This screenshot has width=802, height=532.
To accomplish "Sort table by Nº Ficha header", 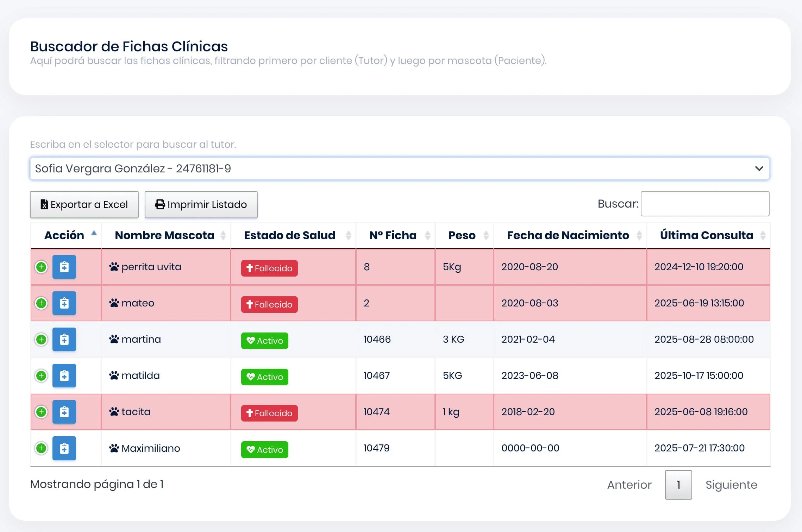I will point(393,235).
